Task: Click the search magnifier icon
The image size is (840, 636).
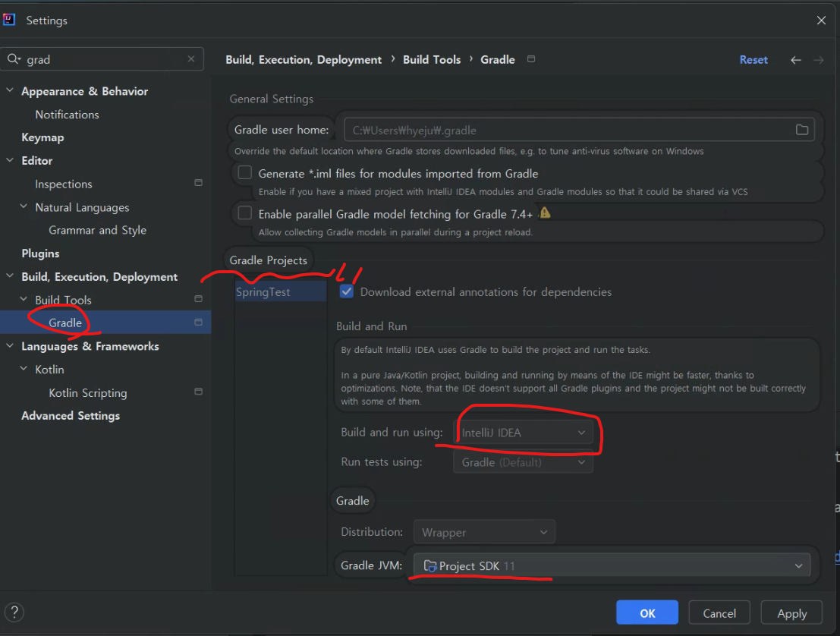Action: [14, 59]
